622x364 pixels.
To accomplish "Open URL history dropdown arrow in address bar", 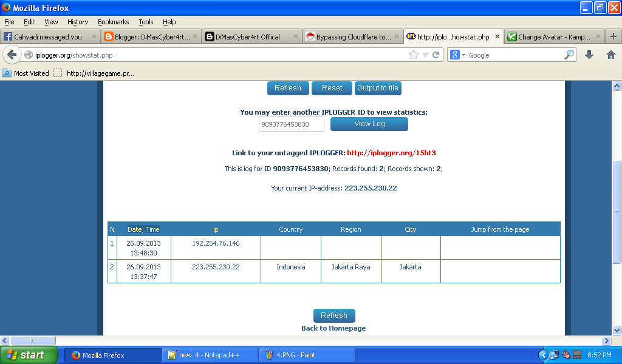I will pos(425,55).
